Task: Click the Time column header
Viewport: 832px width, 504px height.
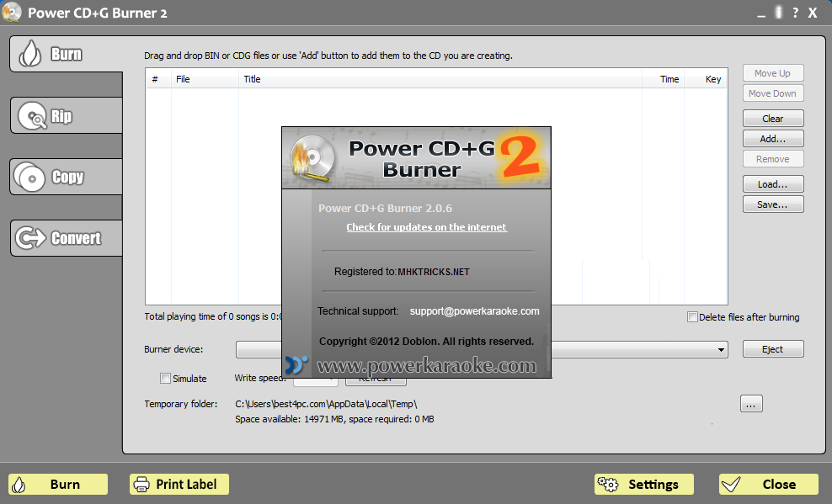Action: [x=664, y=79]
